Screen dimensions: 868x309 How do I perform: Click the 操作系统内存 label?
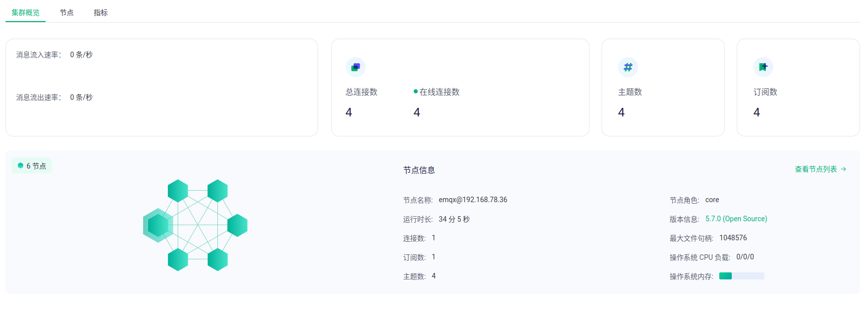[692, 276]
